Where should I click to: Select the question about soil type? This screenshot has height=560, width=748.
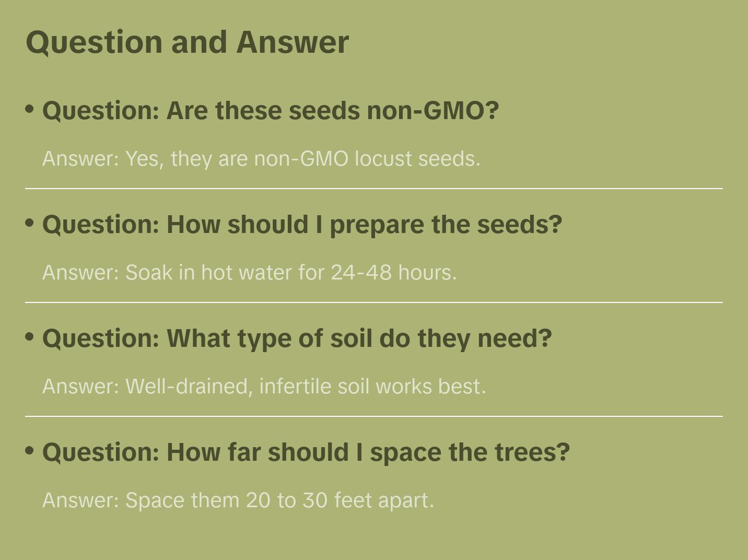297,339
